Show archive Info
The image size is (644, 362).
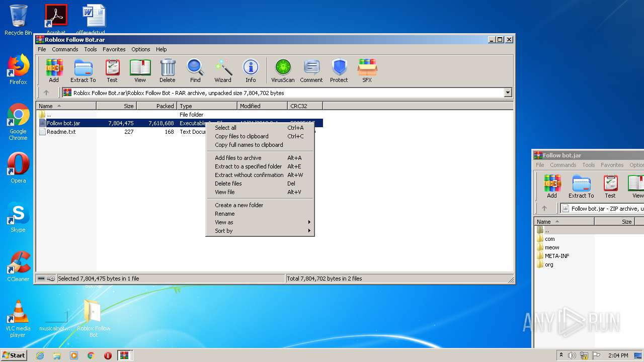coord(251,71)
